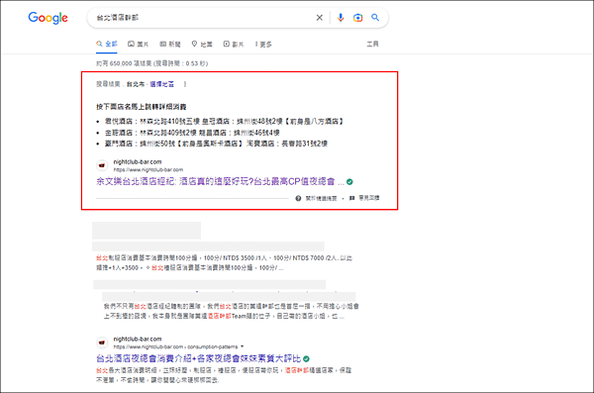The height and width of the screenshot is (393, 594).
Task: Open the three-dot menu beside the region link
Action: pyautogui.click(x=185, y=84)
